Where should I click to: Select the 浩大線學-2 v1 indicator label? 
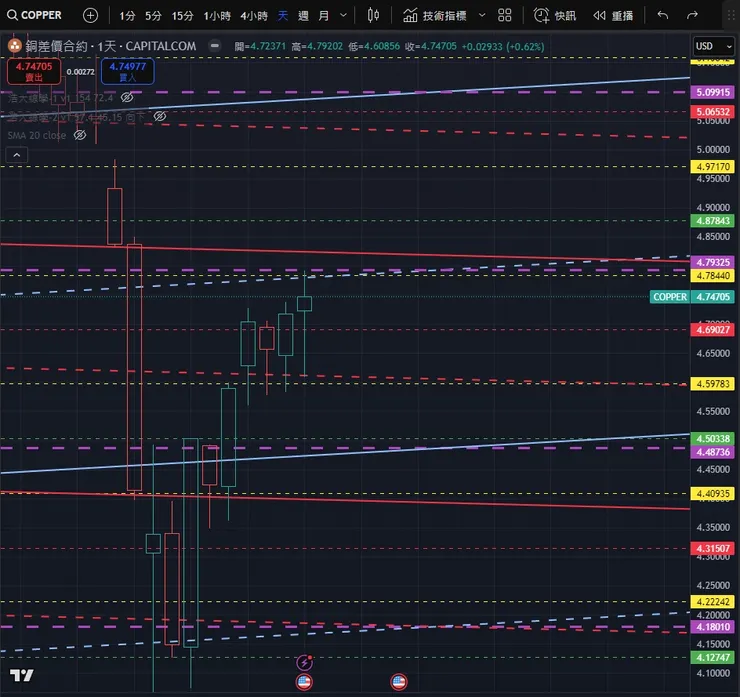(76, 117)
